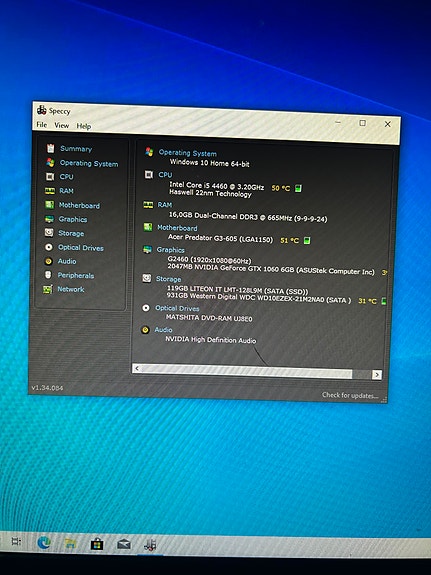Screen dimensions: 431x575
Task: Click the Peripherals mouse icon in sidebar
Action: pos(48,275)
